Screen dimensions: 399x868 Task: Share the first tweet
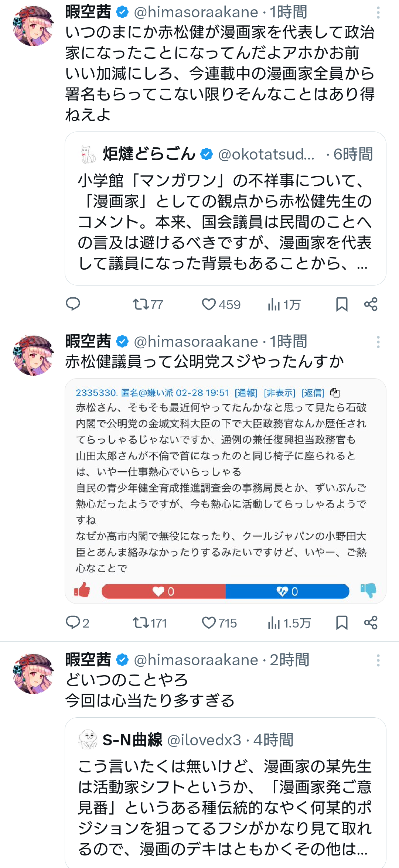371,304
